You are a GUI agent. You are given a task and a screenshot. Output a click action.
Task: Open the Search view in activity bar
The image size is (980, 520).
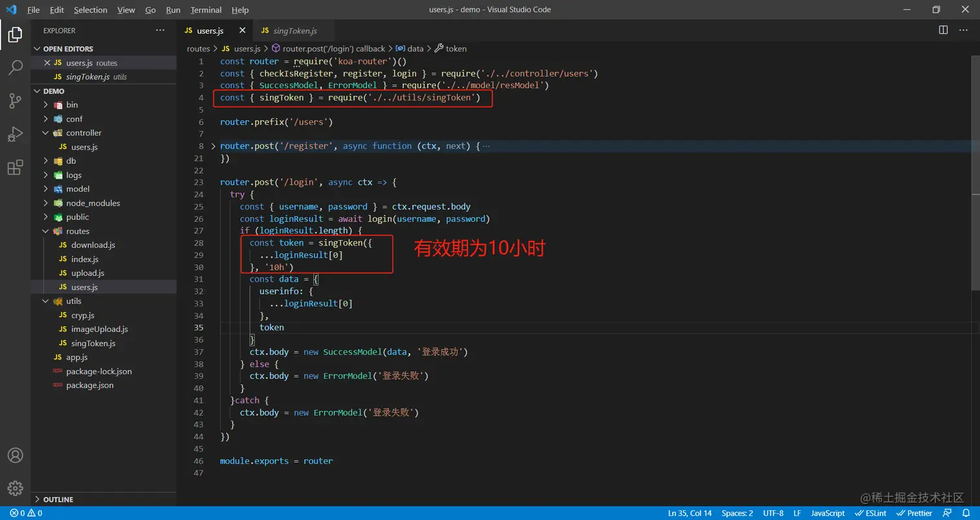tap(15, 67)
